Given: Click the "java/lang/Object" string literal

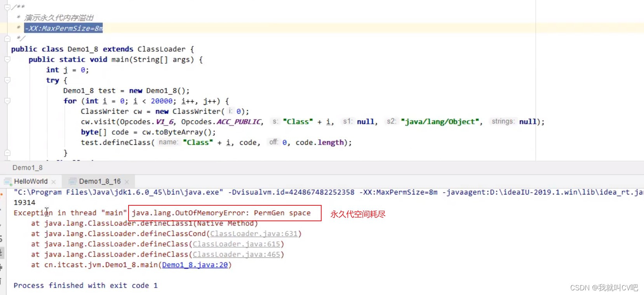Looking at the screenshot, I should (440, 122).
